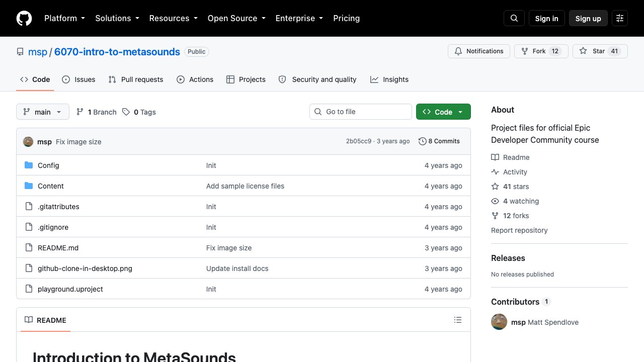Click the Content folder icon
644x362 pixels.
(x=29, y=186)
